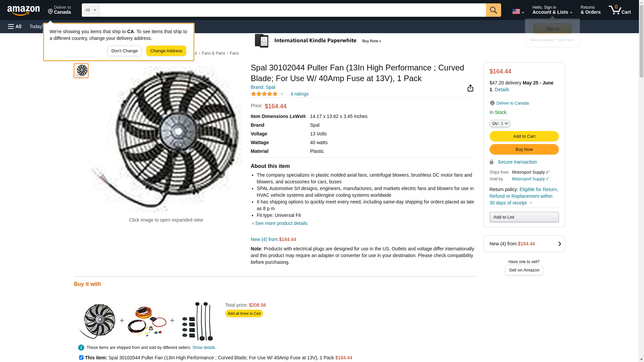Open Returns & Orders
644x362 pixels.
pyautogui.click(x=590, y=10)
